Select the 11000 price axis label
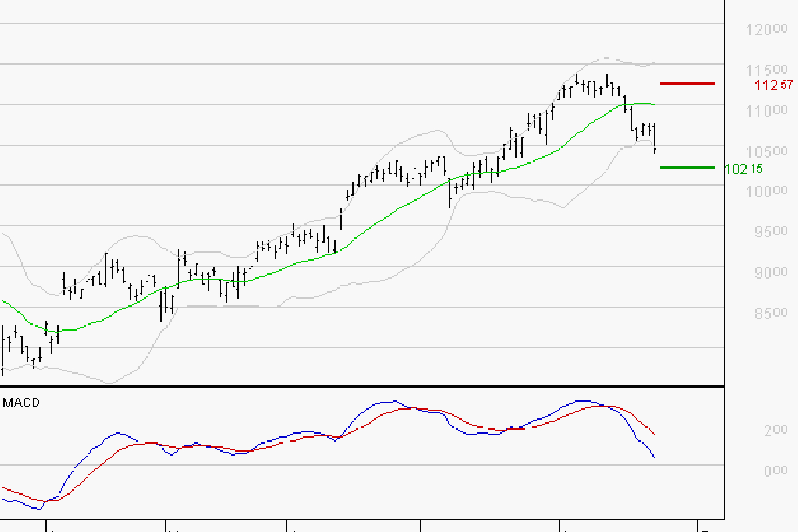Viewport: 798px width, 532px height. coord(767,111)
